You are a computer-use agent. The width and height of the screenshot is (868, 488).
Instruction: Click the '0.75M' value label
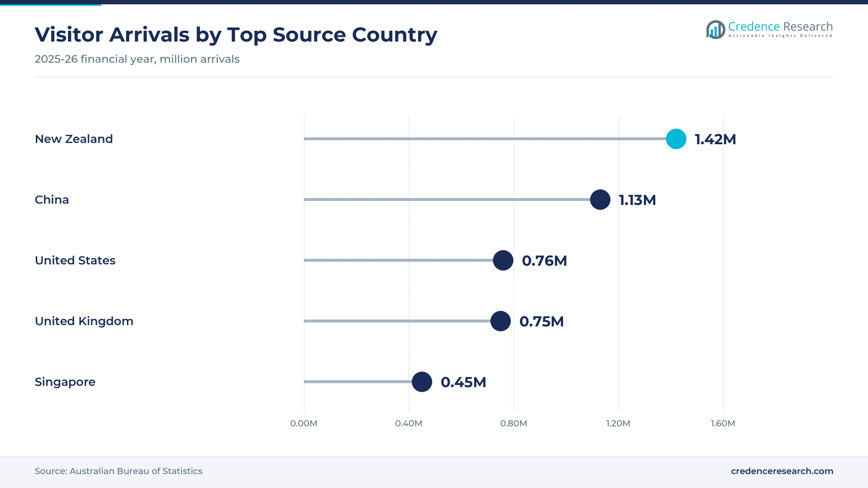tap(541, 321)
